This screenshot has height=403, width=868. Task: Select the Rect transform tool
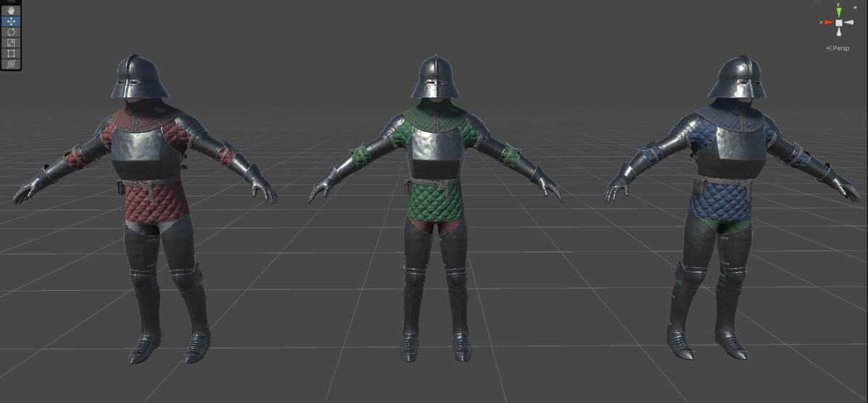tap(11, 54)
